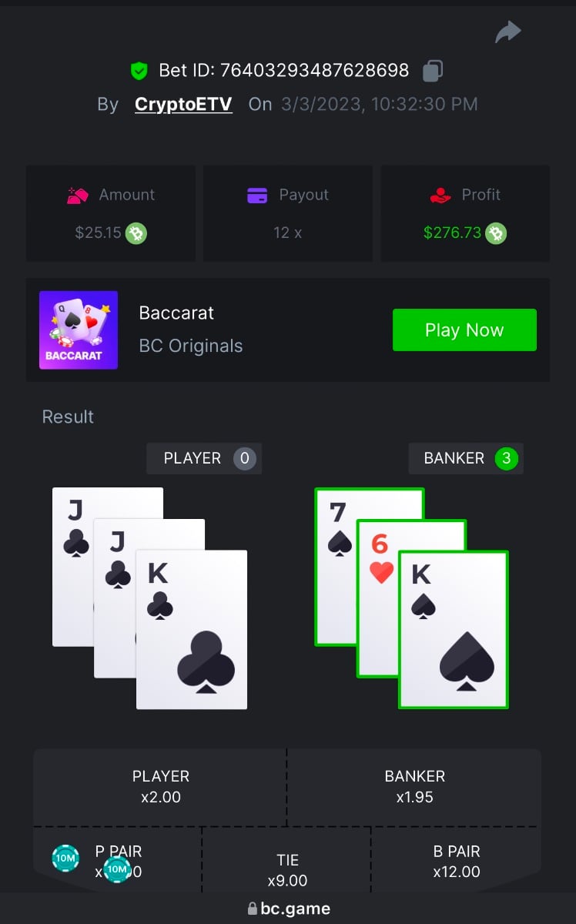This screenshot has height=924, width=576.
Task: Click the Banker's King of spades card
Action: 454,629
